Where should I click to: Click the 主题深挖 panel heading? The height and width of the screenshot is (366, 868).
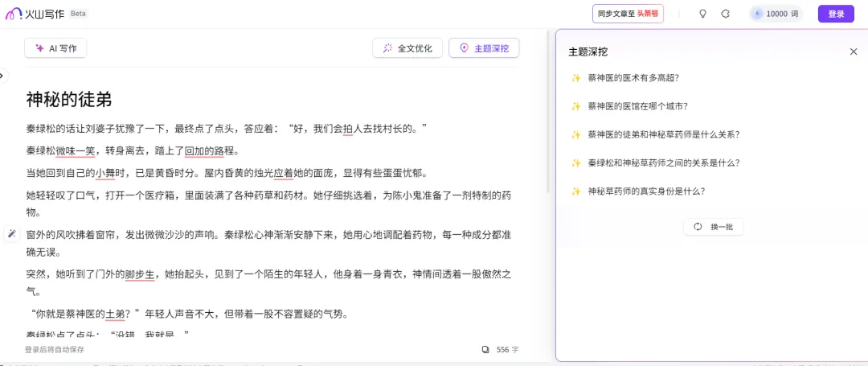pos(588,51)
